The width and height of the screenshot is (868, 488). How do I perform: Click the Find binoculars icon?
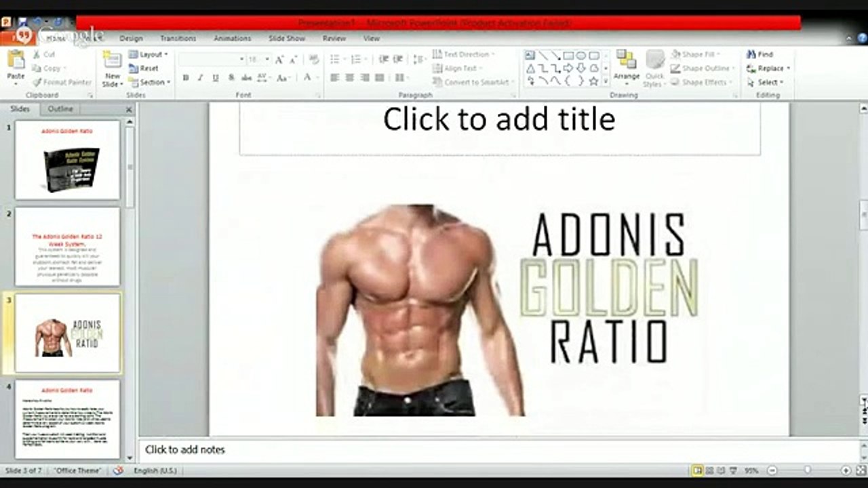(x=751, y=54)
